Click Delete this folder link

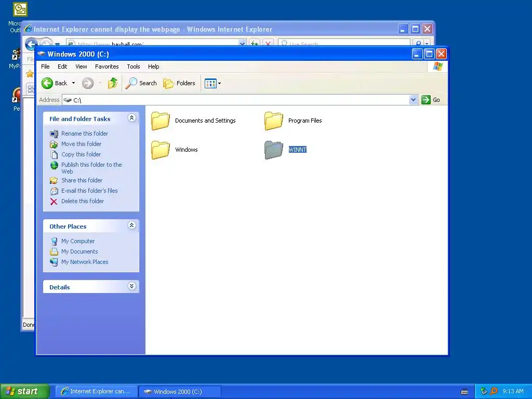pyautogui.click(x=83, y=201)
